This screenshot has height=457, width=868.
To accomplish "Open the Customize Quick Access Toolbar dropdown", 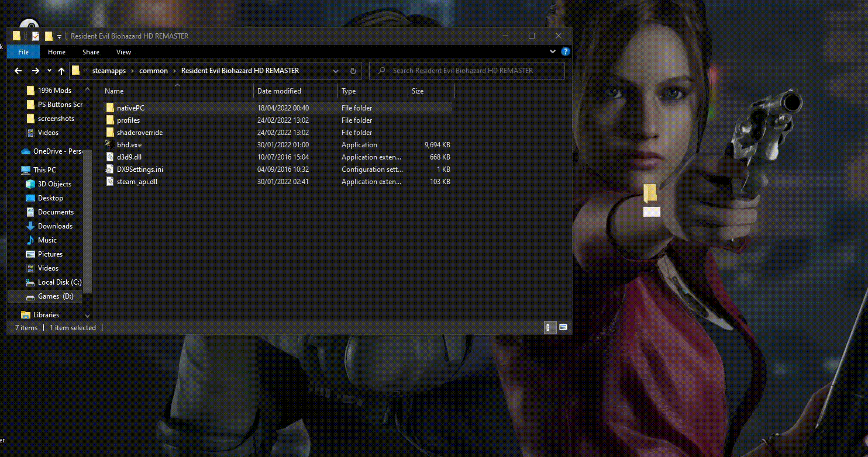I will pyautogui.click(x=60, y=37).
